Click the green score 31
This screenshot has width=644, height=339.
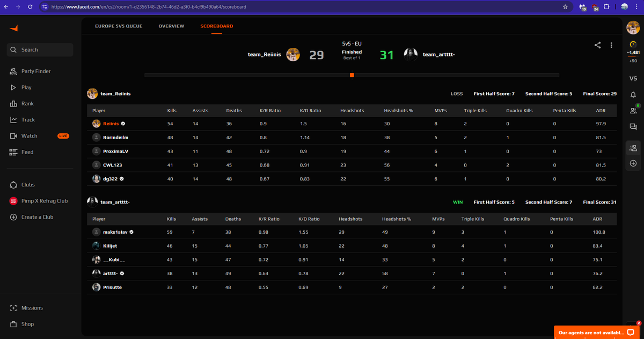(x=386, y=55)
